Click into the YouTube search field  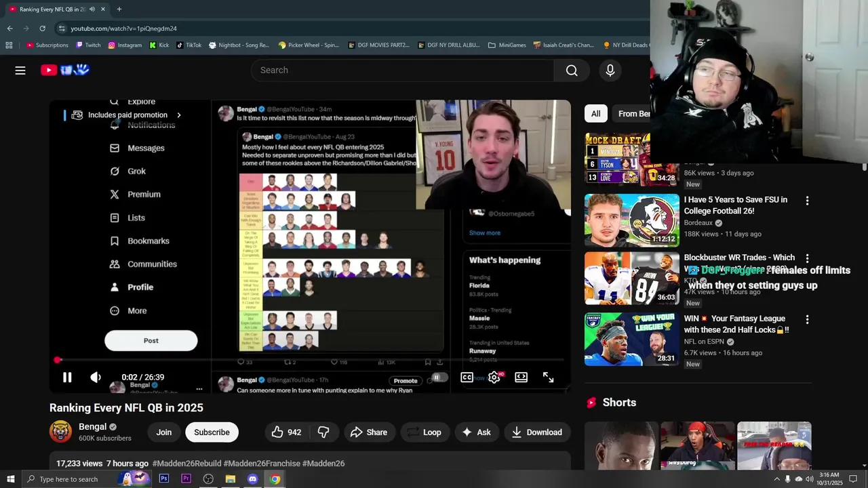pos(403,70)
